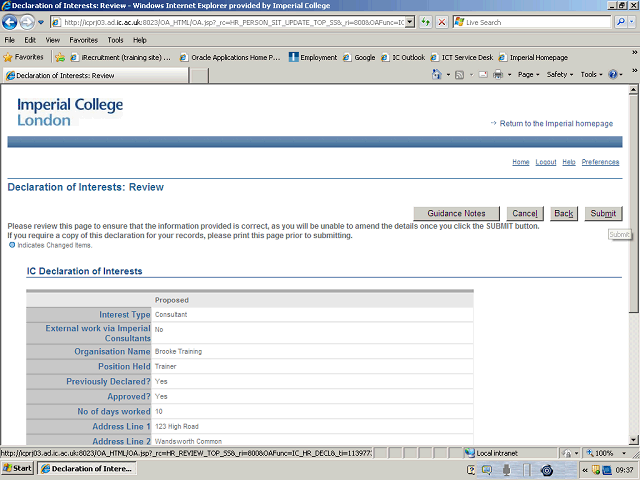The height and width of the screenshot is (480, 640).
Task: Click the browser Back arrow button
Action: [13, 21]
